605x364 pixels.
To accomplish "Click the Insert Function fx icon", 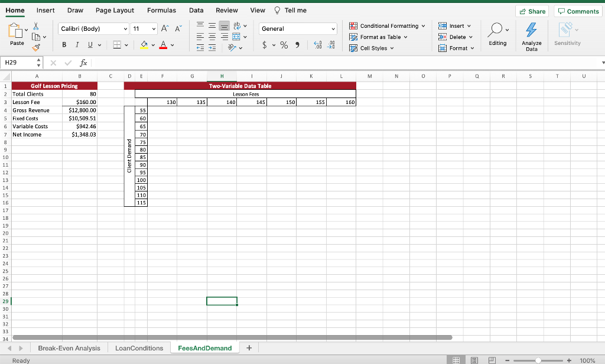I will pos(83,63).
